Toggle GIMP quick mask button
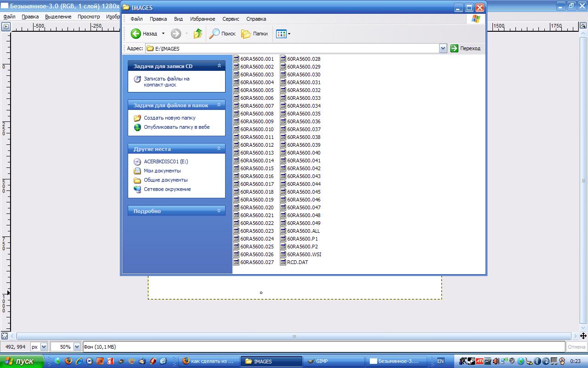588x368 pixels. (x=5, y=336)
